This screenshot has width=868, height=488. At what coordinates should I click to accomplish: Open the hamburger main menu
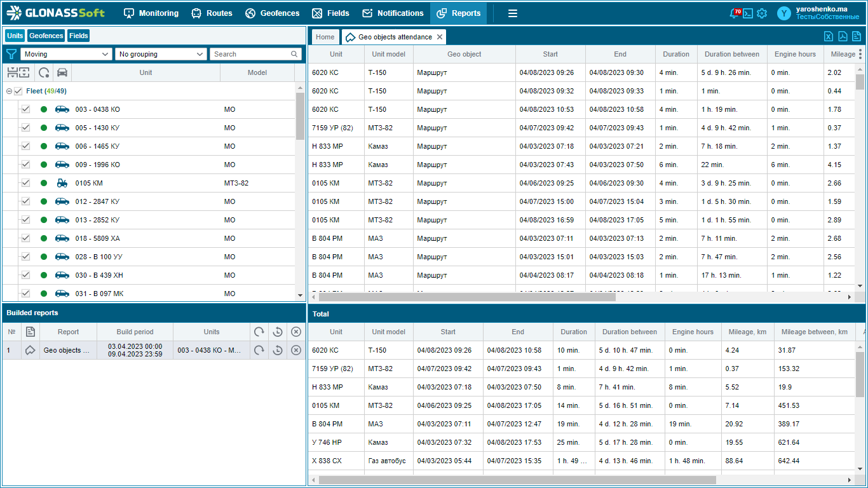coord(512,13)
